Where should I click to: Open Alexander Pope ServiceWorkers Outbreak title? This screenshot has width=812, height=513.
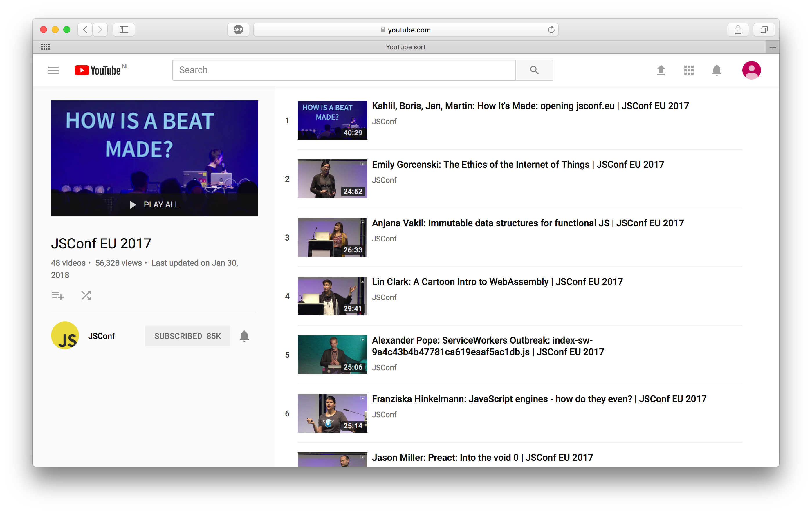[488, 346]
